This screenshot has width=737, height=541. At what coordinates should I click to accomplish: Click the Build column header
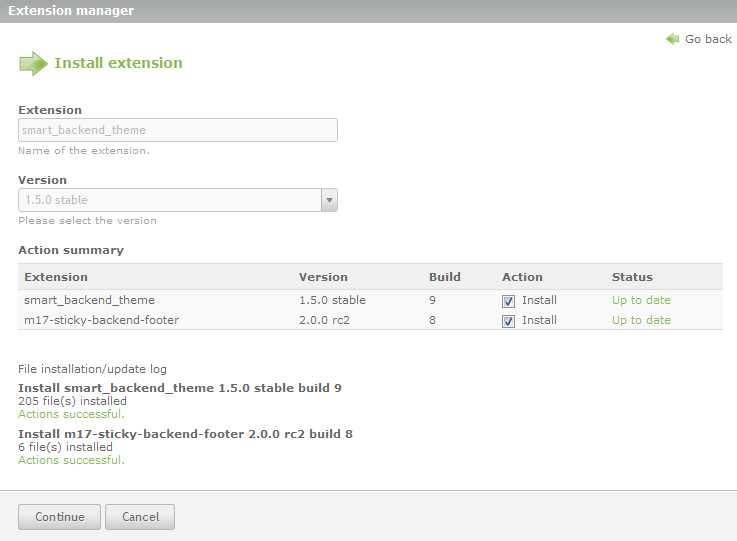pos(444,277)
